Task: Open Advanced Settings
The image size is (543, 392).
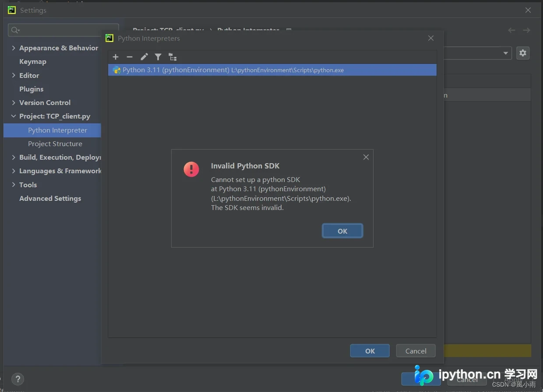Action: click(x=50, y=198)
